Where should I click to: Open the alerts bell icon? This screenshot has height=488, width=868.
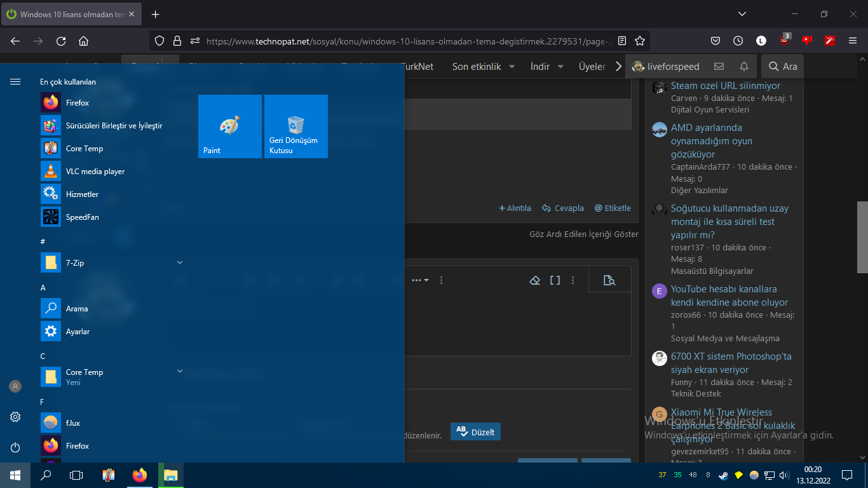pos(744,67)
